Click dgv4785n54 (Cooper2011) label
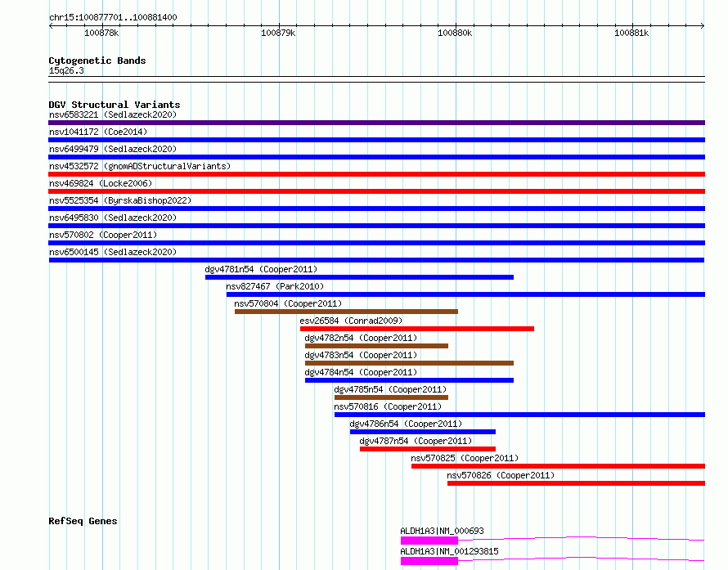Screen dimensions: 728x570 pyautogui.click(x=390, y=389)
